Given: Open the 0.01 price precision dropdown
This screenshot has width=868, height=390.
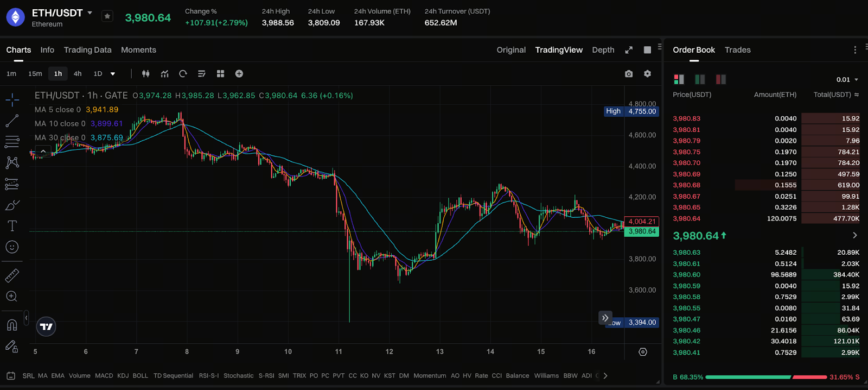Looking at the screenshot, I should [x=847, y=80].
